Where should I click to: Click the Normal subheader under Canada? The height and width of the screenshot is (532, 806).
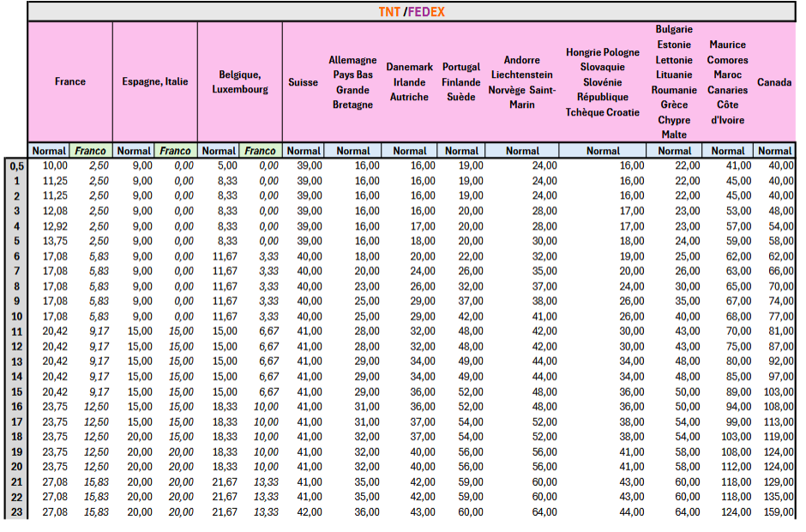[x=774, y=151]
